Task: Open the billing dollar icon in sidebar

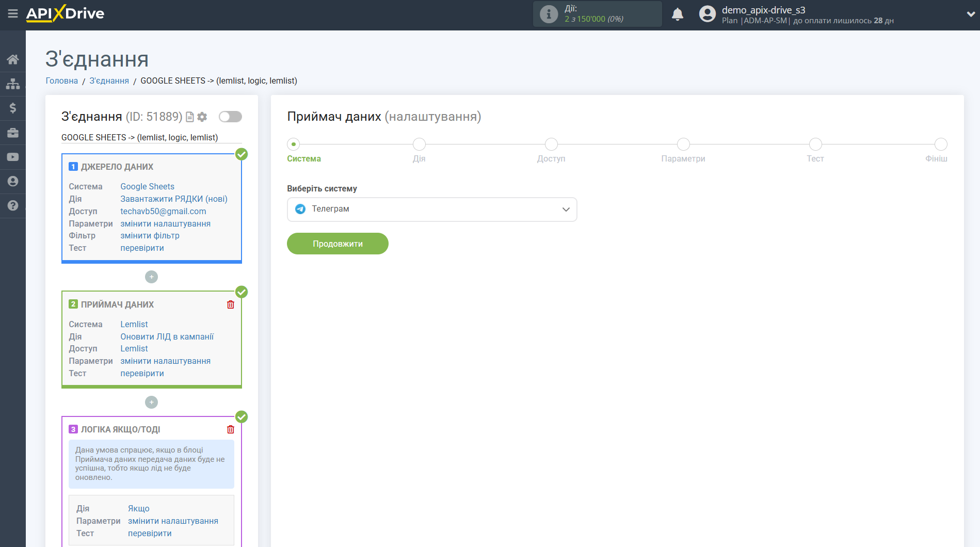Action: (x=13, y=108)
